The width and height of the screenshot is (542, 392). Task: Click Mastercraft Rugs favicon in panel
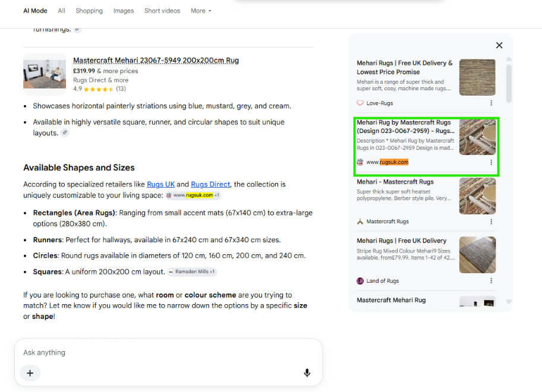pyautogui.click(x=360, y=222)
